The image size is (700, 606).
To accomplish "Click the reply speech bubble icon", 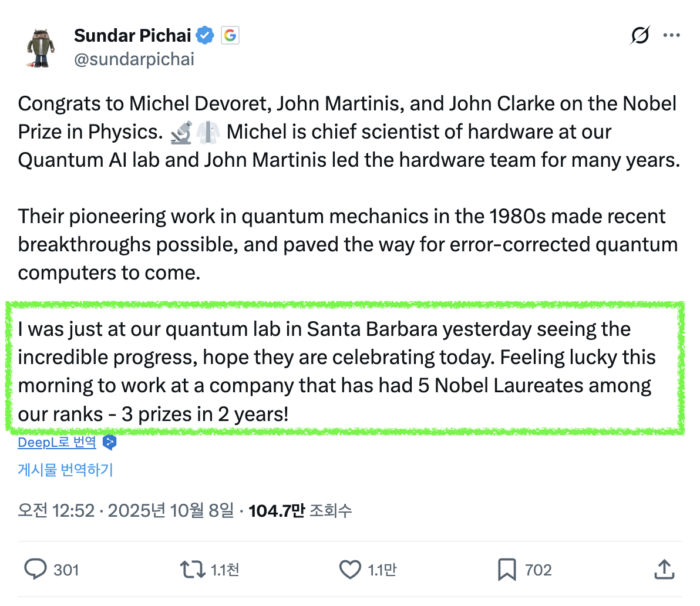I will click(36, 570).
